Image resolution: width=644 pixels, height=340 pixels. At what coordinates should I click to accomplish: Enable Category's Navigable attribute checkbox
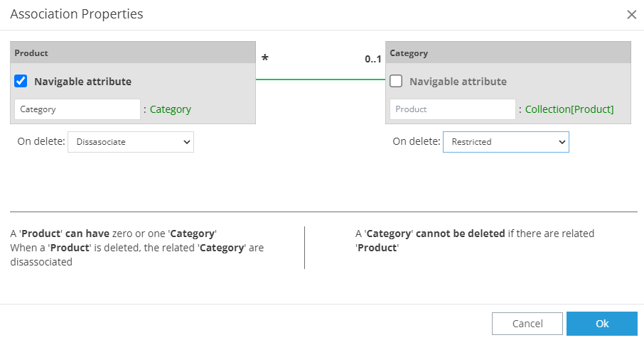click(x=397, y=82)
